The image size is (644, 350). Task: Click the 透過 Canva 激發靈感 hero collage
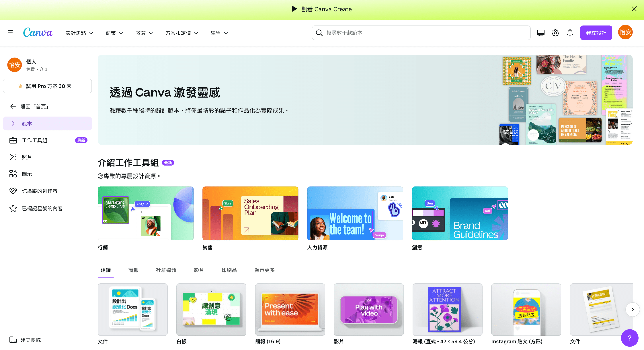[x=566, y=100]
